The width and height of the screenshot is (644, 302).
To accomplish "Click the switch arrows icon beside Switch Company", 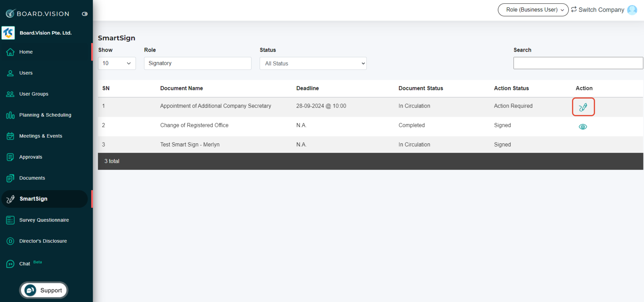I will [574, 9].
